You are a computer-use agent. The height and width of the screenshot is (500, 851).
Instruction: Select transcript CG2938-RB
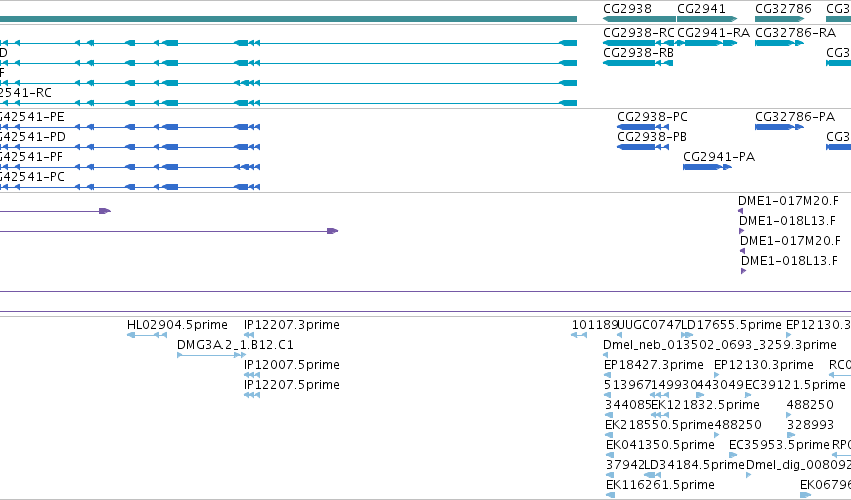point(638,53)
